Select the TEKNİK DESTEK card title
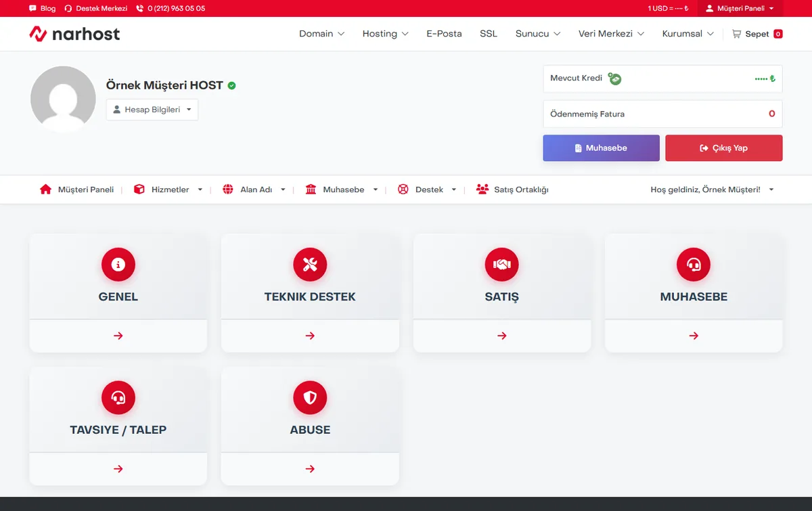This screenshot has height=511, width=812. pos(310,296)
